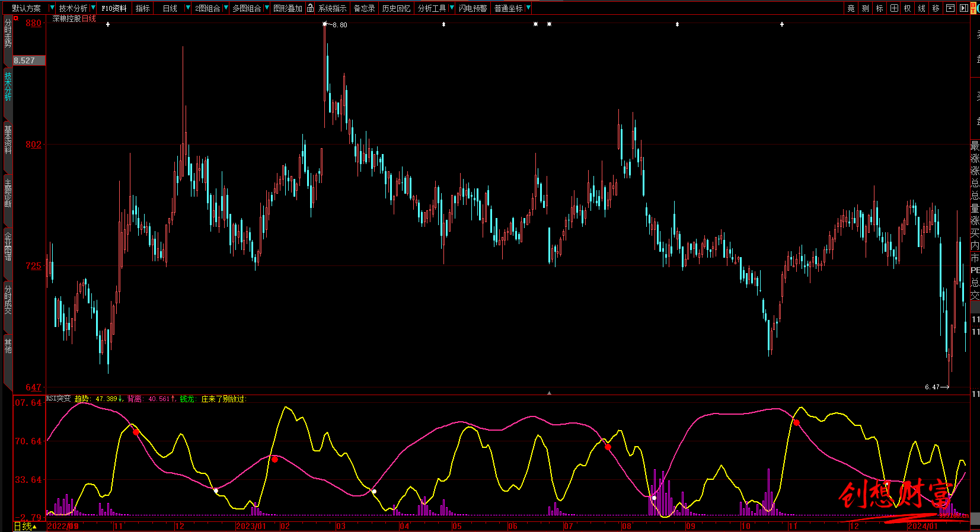
Task: Expand the top toolbar 技术分析 dropdown arrow
Action: 93,8
